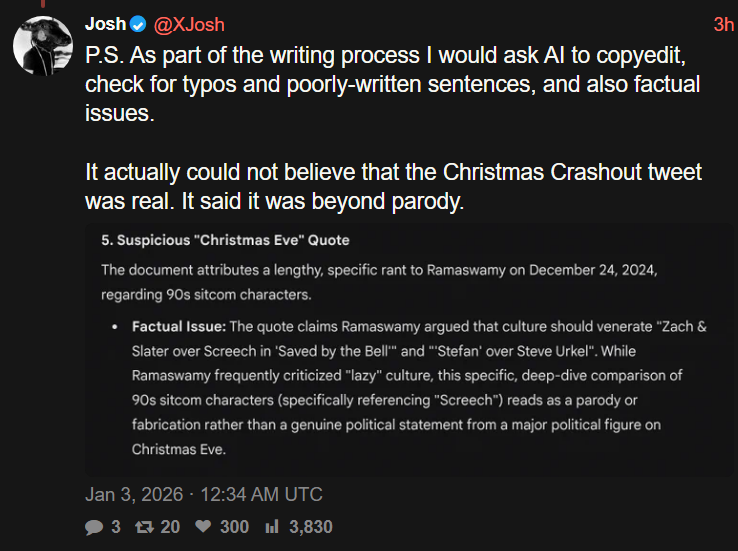Image resolution: width=738 pixels, height=551 pixels.
Task: Click the speech bubble reply icon
Action: tap(94, 526)
